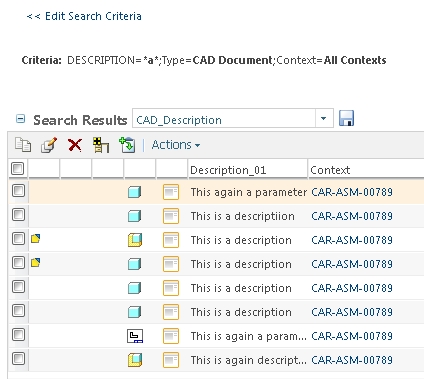424x379 pixels.
Task: Open info icon for 'This is again descript...'
Action: pyautogui.click(x=171, y=360)
